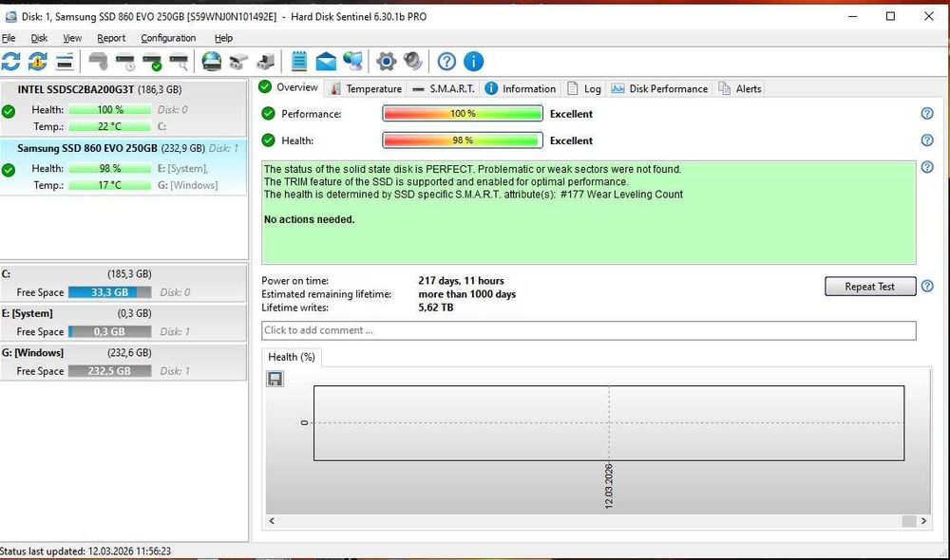
Task: Click help icon beside Health Excellent row
Action: [x=927, y=140]
